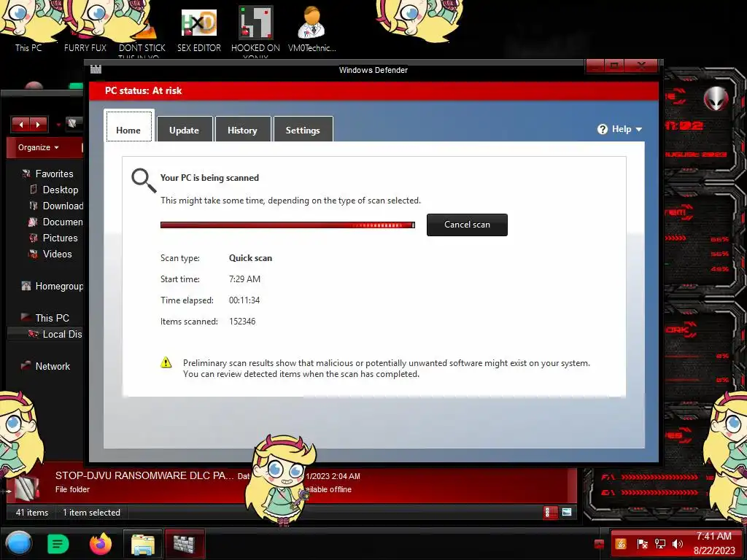Open File Explorer from the taskbar

143,544
